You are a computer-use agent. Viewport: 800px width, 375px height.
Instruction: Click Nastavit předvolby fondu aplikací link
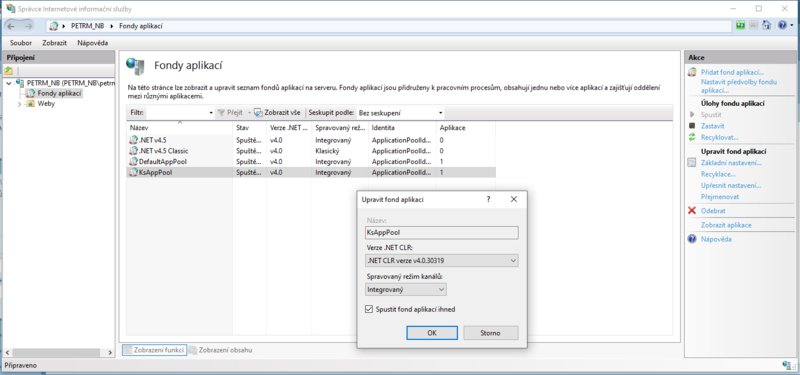[738, 86]
